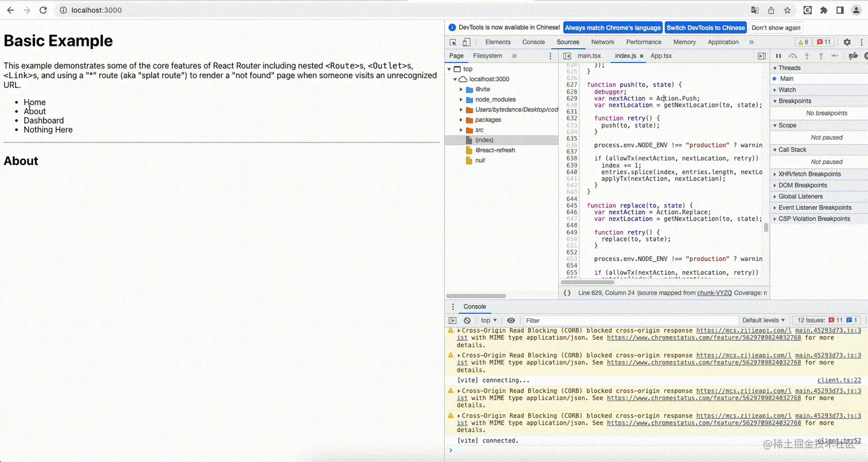
Task: Collapse the Call Stack section
Action: (819, 149)
